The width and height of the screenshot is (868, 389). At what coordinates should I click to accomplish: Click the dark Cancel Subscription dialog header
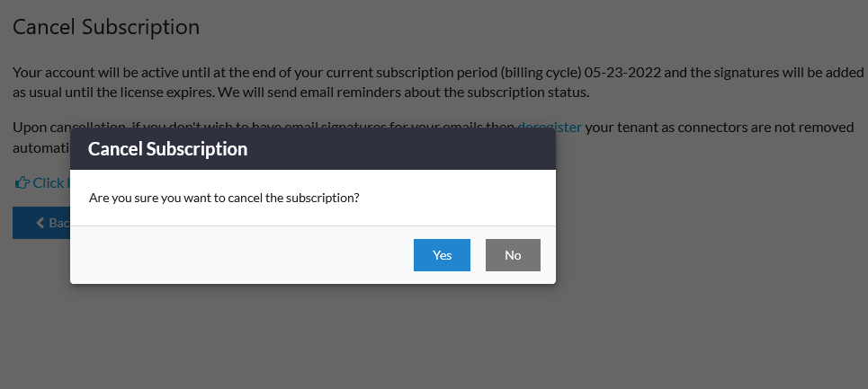pyautogui.click(x=312, y=149)
